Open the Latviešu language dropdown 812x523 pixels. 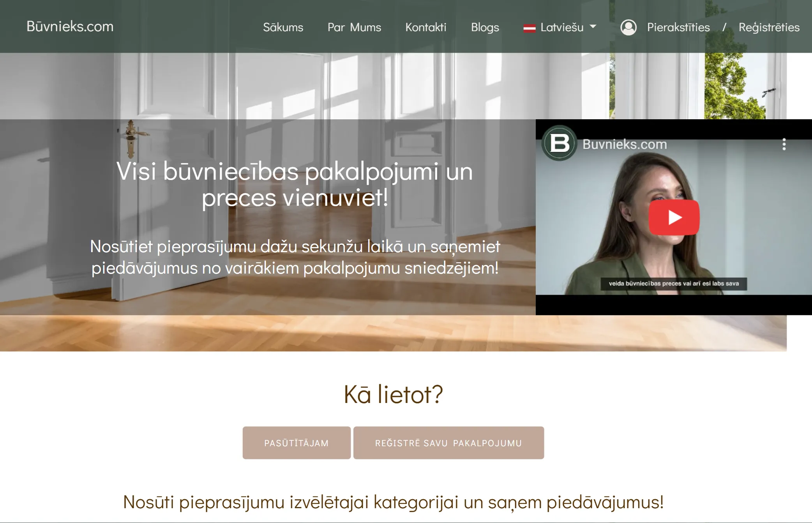pyautogui.click(x=561, y=27)
